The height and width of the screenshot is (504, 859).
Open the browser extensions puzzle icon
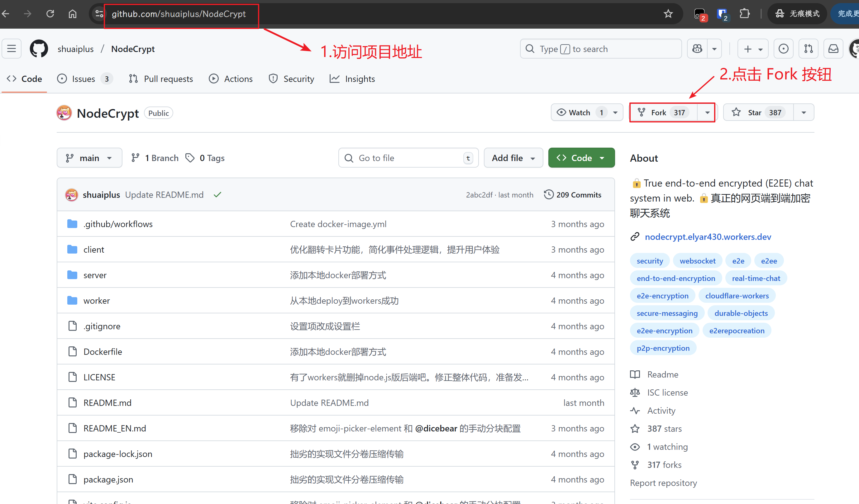tap(744, 14)
